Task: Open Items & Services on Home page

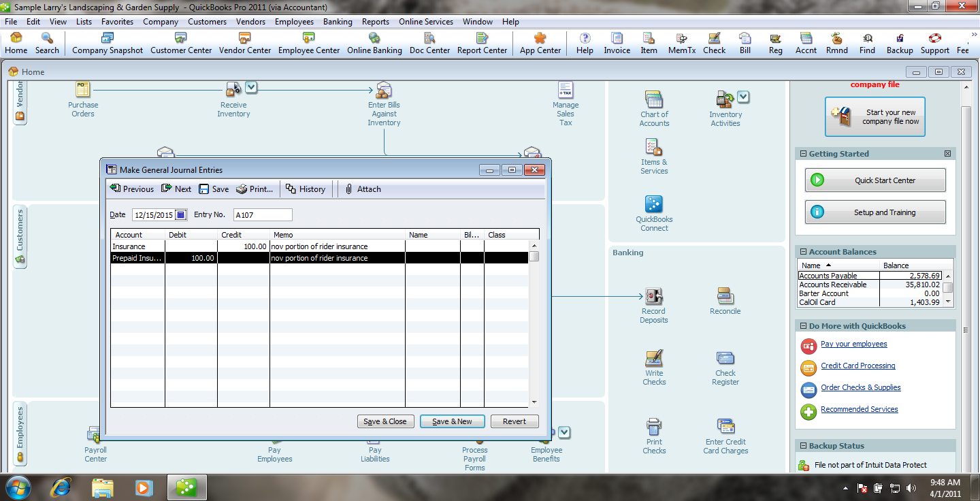Action: (654, 157)
